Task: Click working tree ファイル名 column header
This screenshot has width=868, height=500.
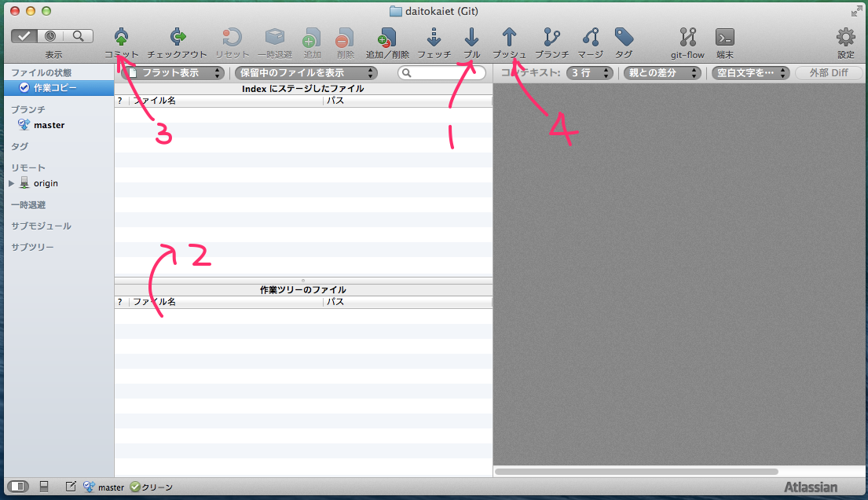Action: pos(226,302)
